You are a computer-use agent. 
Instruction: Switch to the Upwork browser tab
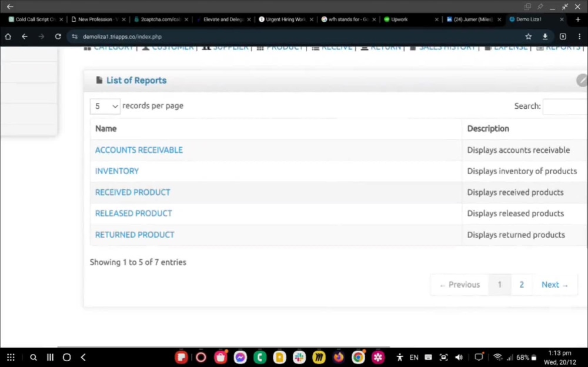click(x=406, y=19)
